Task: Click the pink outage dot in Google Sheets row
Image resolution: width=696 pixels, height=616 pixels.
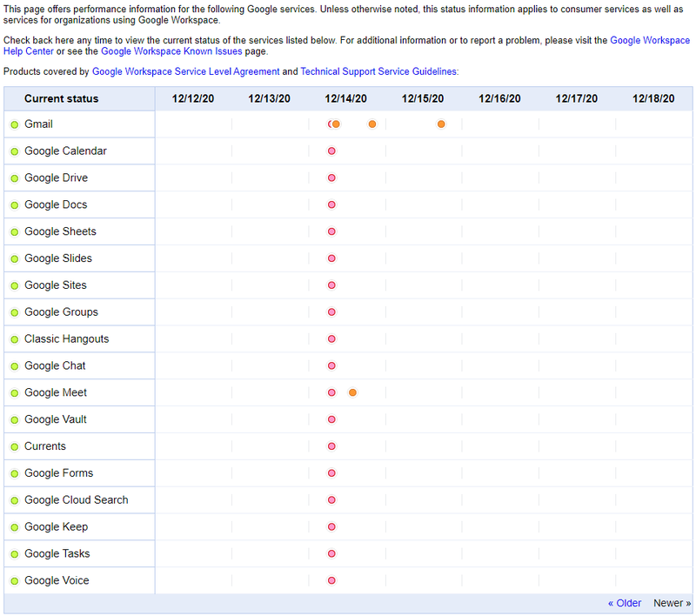Action: 331,231
